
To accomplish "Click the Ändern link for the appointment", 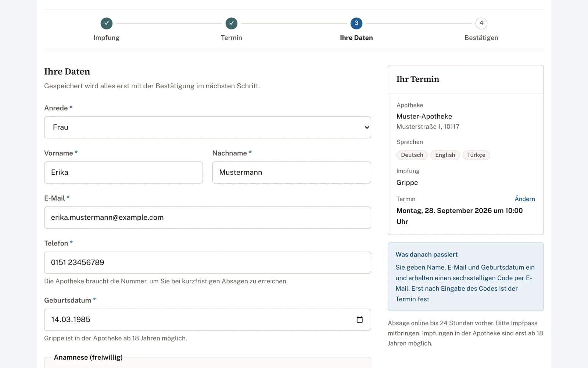I will tap(525, 199).
